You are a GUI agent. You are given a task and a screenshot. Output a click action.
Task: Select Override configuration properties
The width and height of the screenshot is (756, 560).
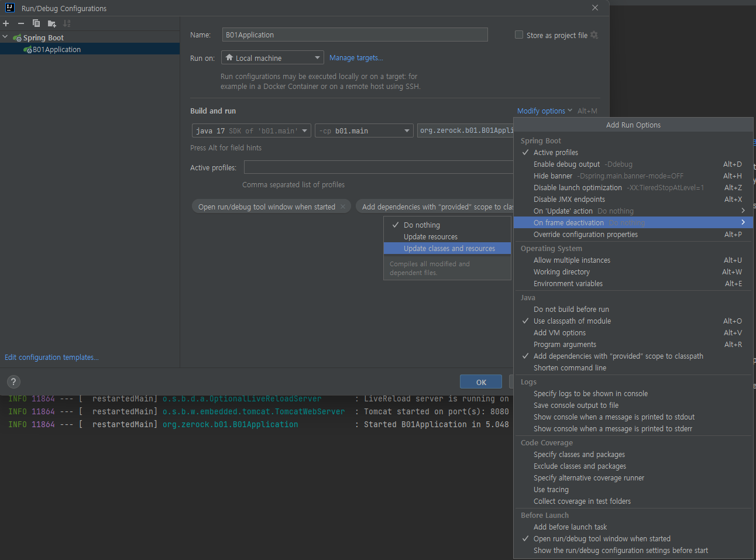(x=633, y=234)
